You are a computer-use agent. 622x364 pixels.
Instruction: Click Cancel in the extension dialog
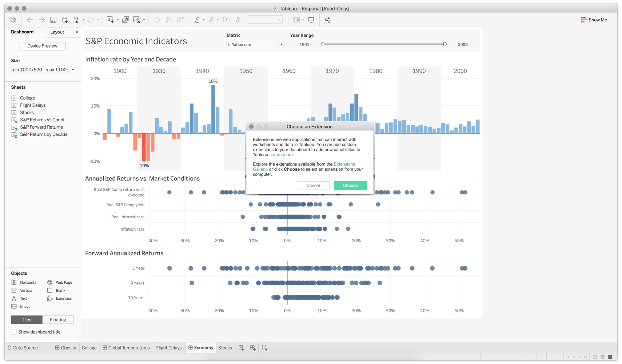click(x=313, y=185)
